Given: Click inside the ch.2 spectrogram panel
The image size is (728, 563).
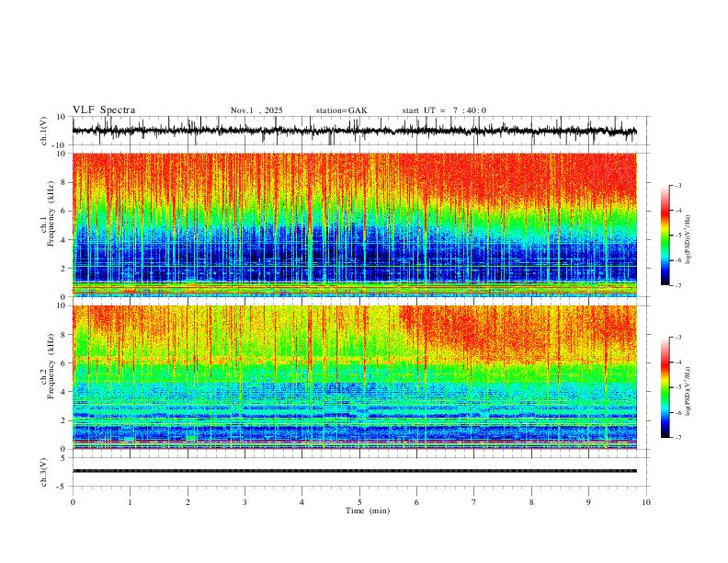Looking at the screenshot, I should [x=354, y=377].
